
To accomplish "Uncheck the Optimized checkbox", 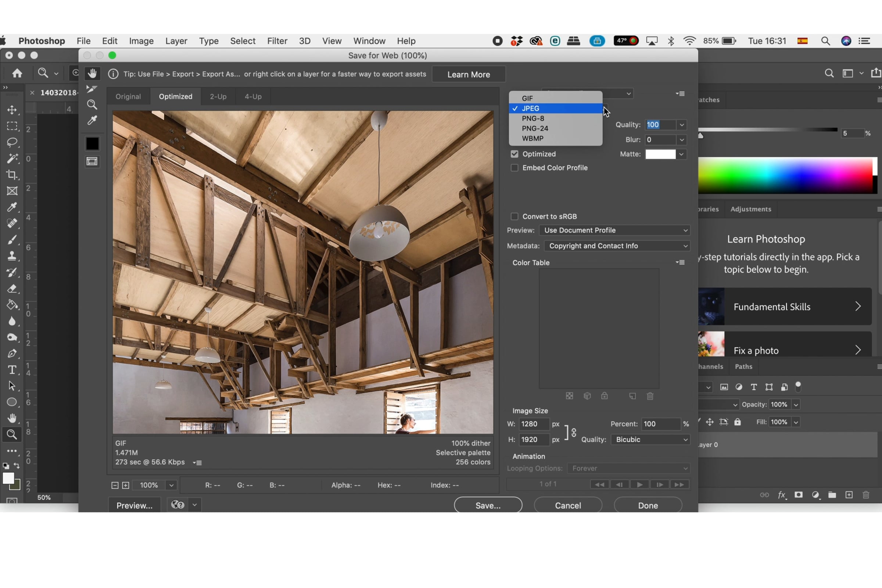I will coord(514,154).
